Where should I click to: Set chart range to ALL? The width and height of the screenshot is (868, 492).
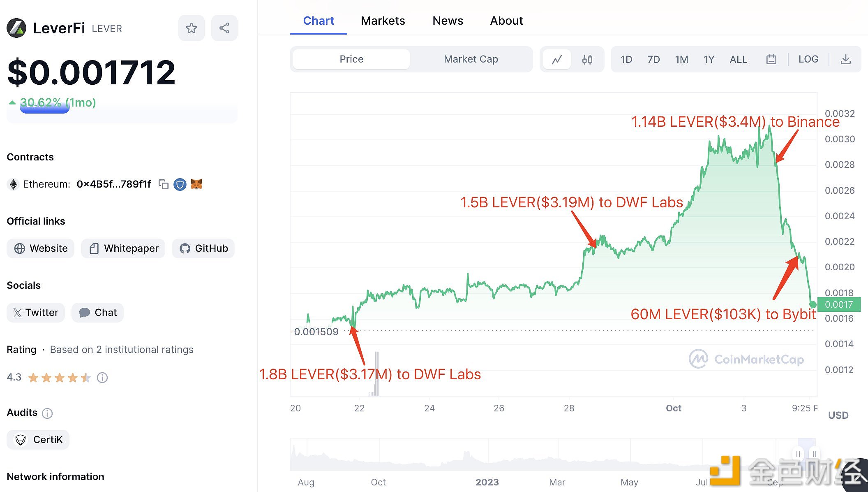(x=738, y=60)
